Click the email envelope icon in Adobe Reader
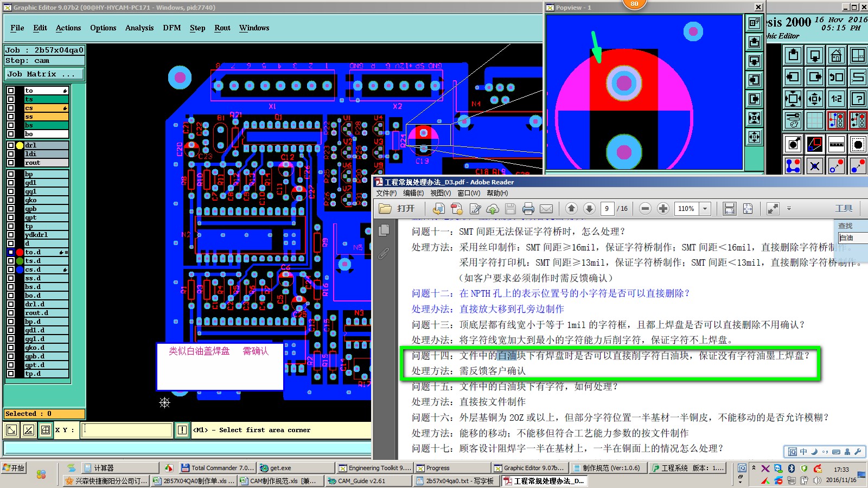868x488 pixels. point(546,209)
